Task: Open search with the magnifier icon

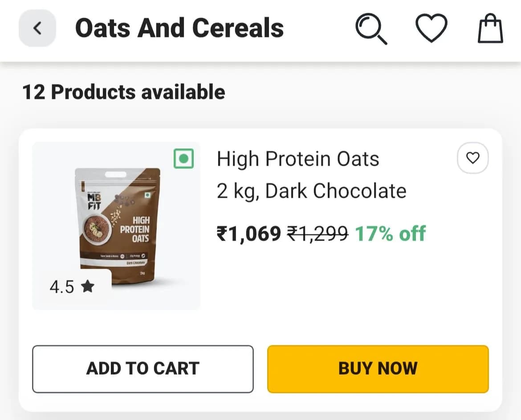Action: (x=371, y=28)
